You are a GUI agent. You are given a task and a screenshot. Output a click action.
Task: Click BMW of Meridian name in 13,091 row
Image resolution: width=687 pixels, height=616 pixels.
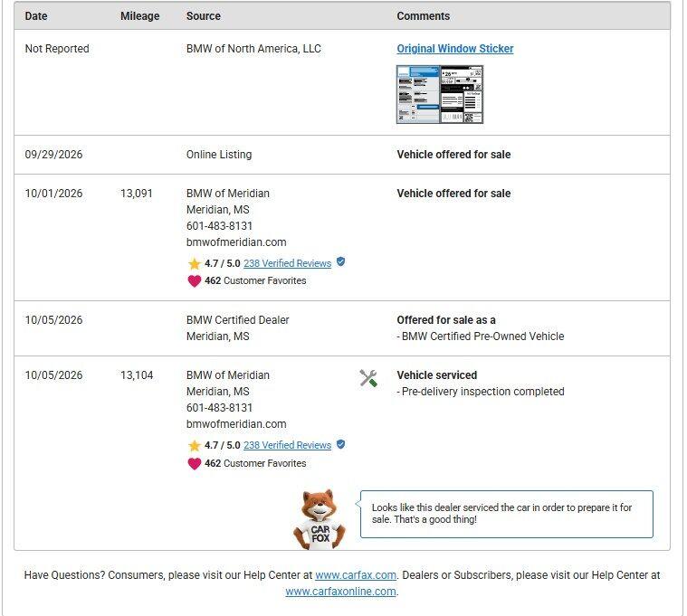tap(228, 194)
